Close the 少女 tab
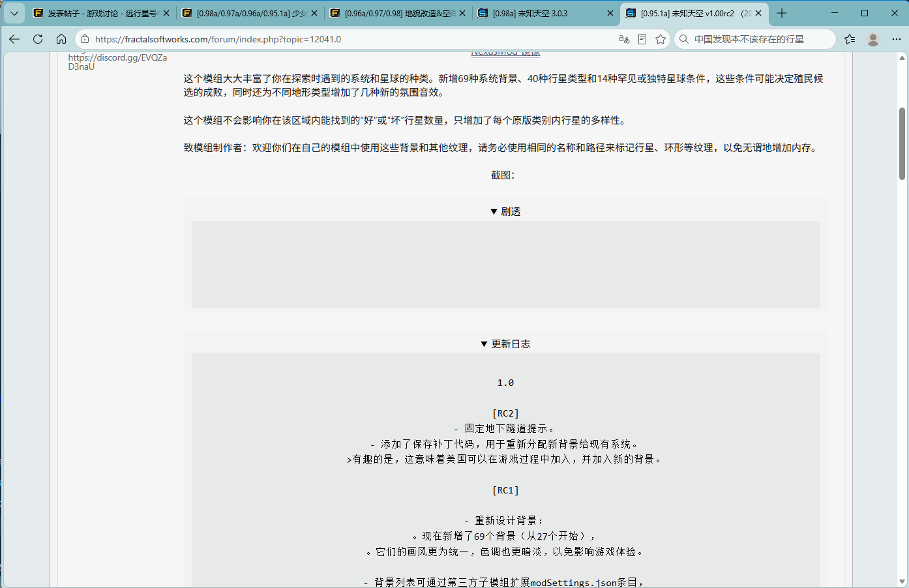909x588 pixels. coord(314,13)
